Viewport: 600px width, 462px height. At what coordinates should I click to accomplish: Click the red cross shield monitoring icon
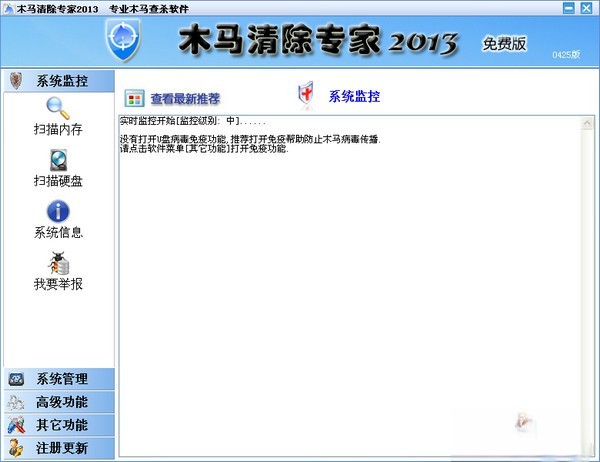pos(306,93)
